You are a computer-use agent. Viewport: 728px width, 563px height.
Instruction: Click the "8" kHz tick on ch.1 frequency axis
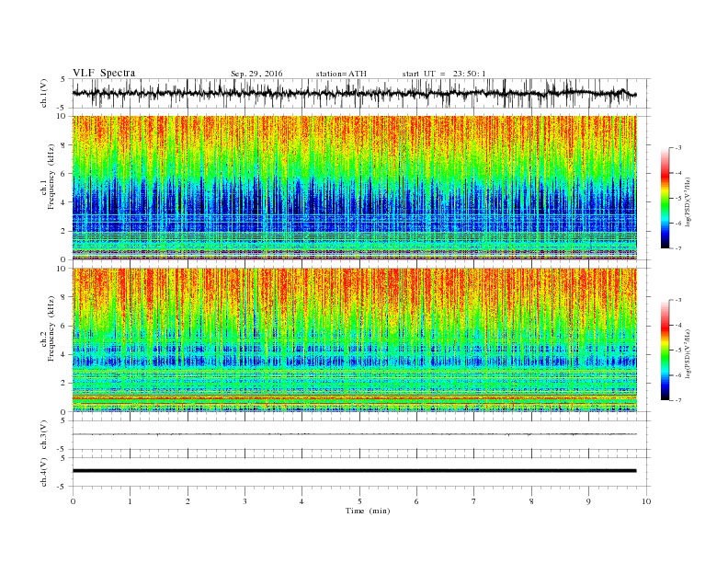64,145
